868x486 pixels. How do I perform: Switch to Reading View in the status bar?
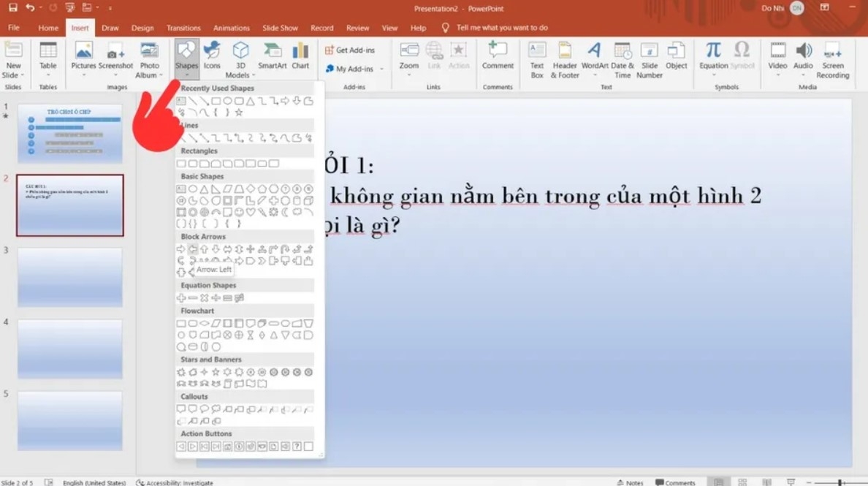(x=766, y=482)
